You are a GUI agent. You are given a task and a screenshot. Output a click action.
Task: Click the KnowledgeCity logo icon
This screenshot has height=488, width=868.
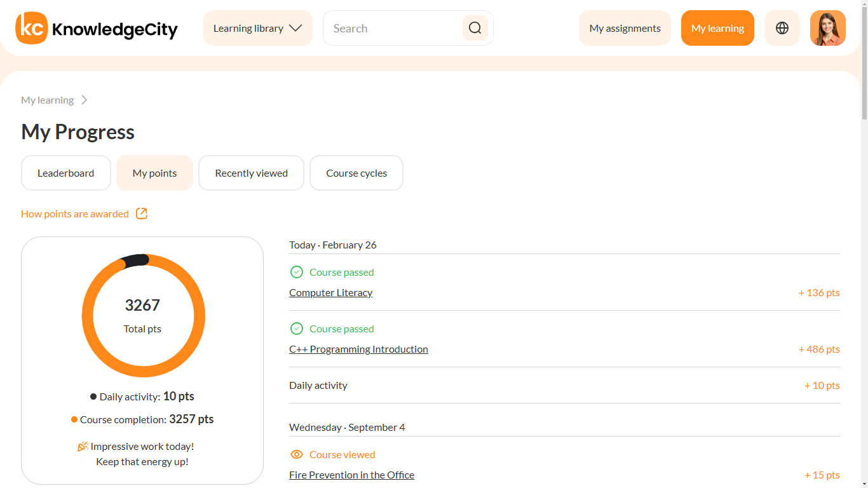point(32,28)
